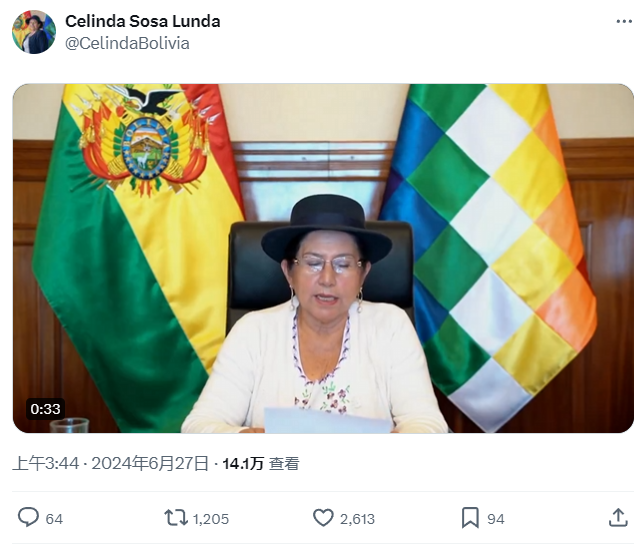Share the post via the upload icon
This screenshot has width=634, height=552.
(x=618, y=518)
